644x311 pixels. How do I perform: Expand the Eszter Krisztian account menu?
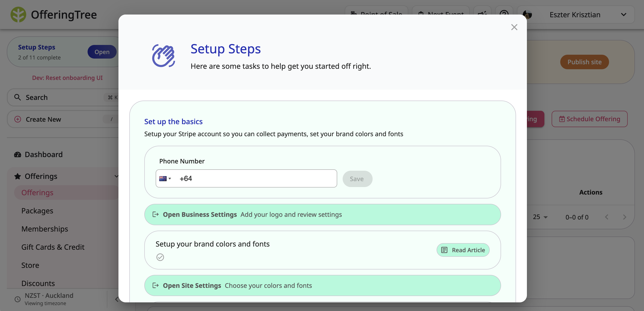point(624,15)
